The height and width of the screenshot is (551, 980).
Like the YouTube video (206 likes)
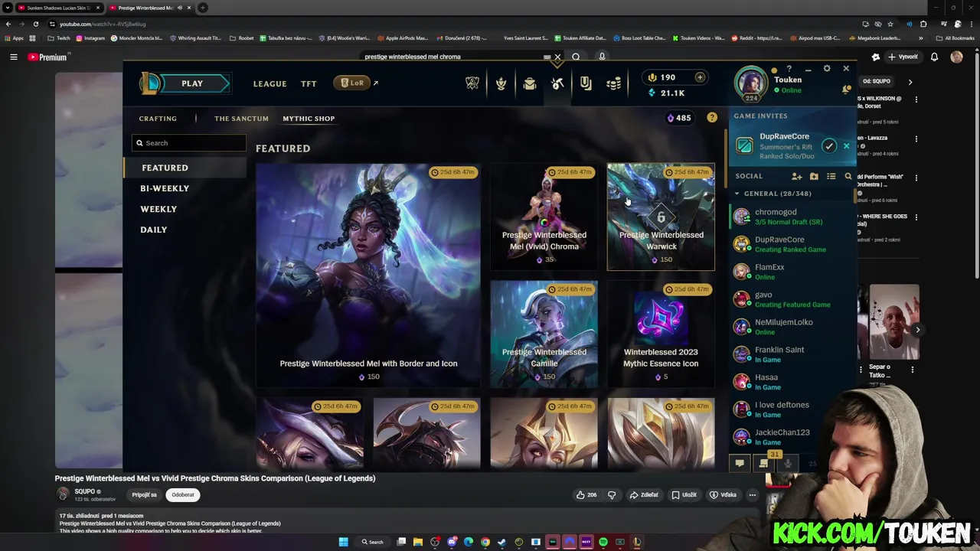(586, 495)
